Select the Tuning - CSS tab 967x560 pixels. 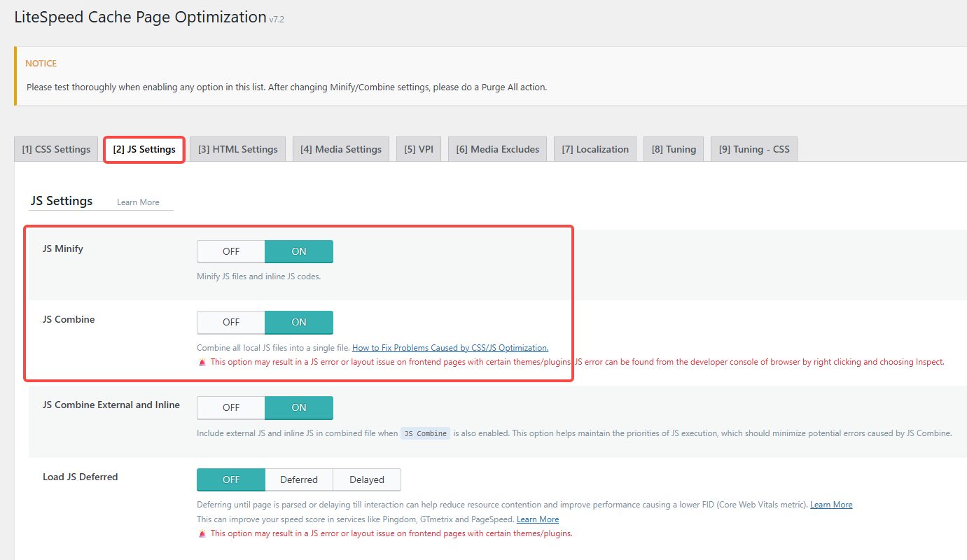[753, 149]
